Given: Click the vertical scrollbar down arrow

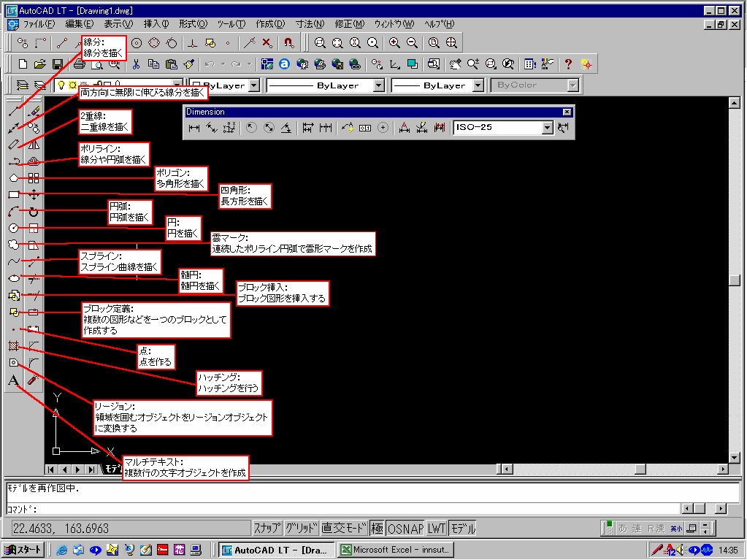Looking at the screenshot, I should (734, 457).
